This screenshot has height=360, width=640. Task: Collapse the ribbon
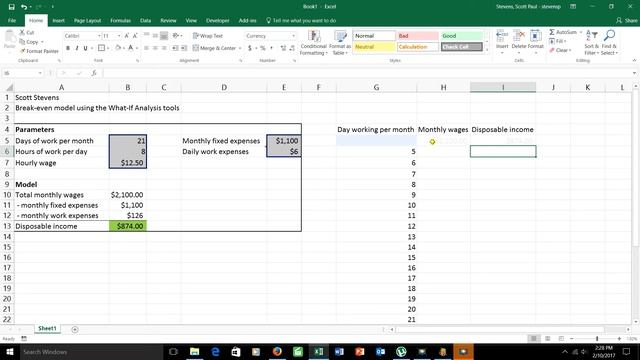(634, 60)
